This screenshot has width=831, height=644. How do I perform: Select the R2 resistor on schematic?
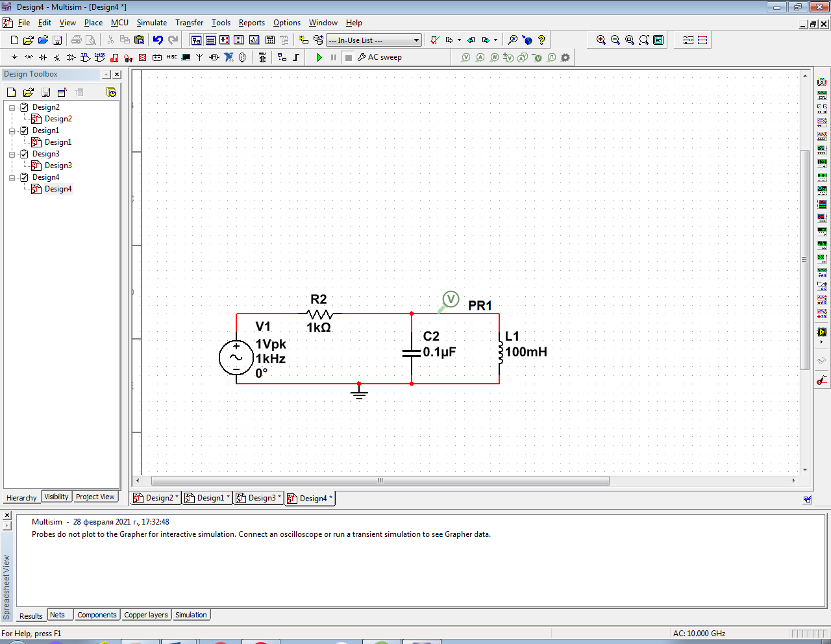coord(319,314)
